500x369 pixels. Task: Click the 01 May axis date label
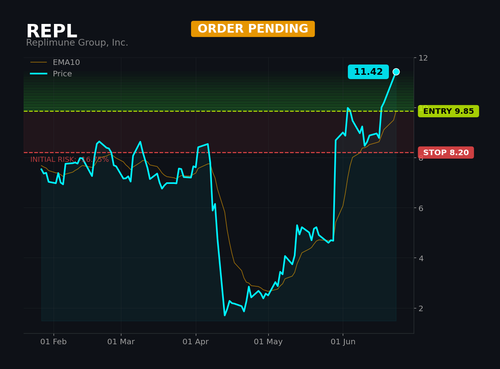[x=268, y=342]
